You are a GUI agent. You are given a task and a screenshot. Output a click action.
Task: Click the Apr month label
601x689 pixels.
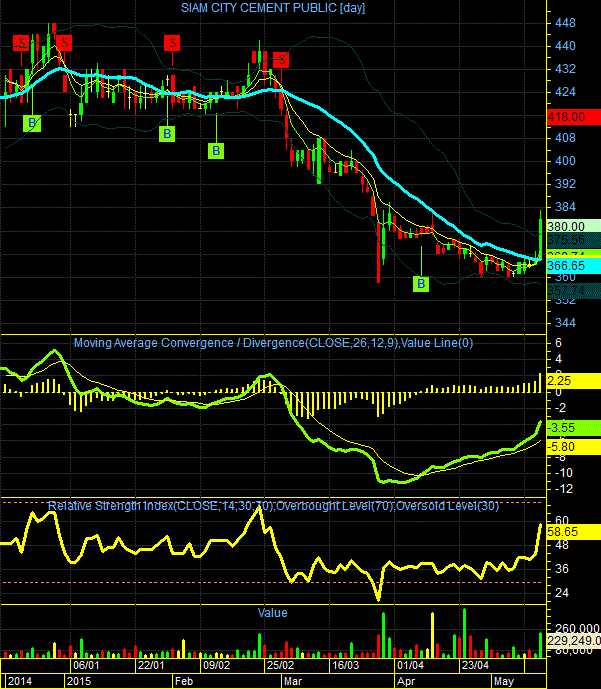pyautogui.click(x=406, y=681)
